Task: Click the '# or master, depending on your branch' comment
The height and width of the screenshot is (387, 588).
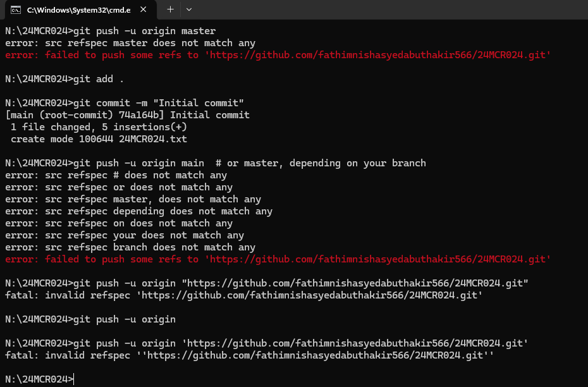Action: [321, 163]
